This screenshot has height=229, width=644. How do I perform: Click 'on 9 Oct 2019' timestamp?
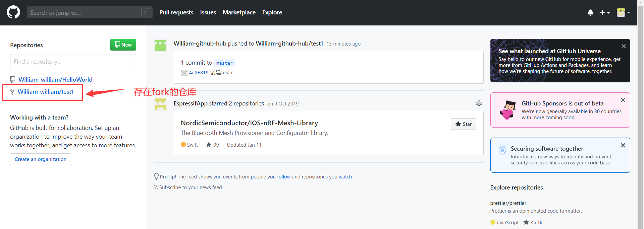283,104
